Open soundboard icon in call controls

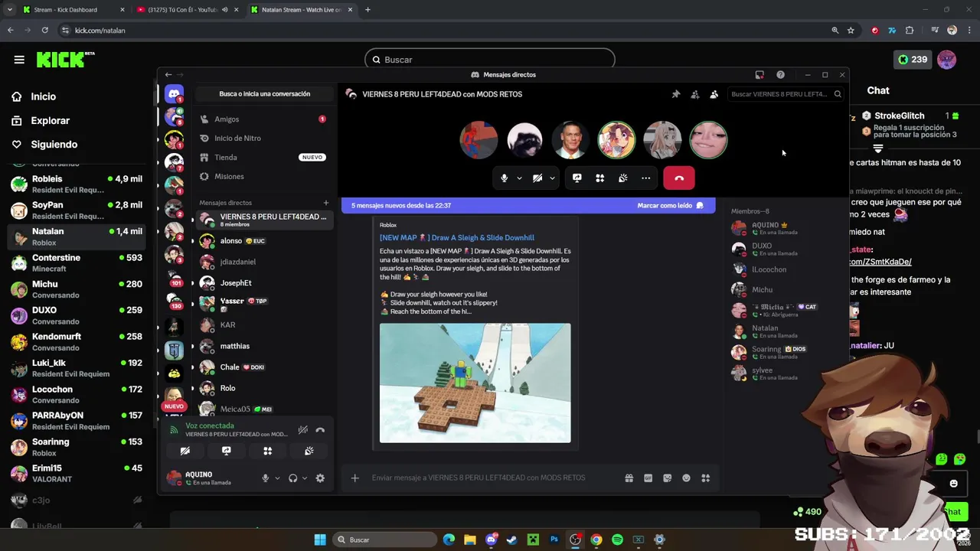[623, 178]
